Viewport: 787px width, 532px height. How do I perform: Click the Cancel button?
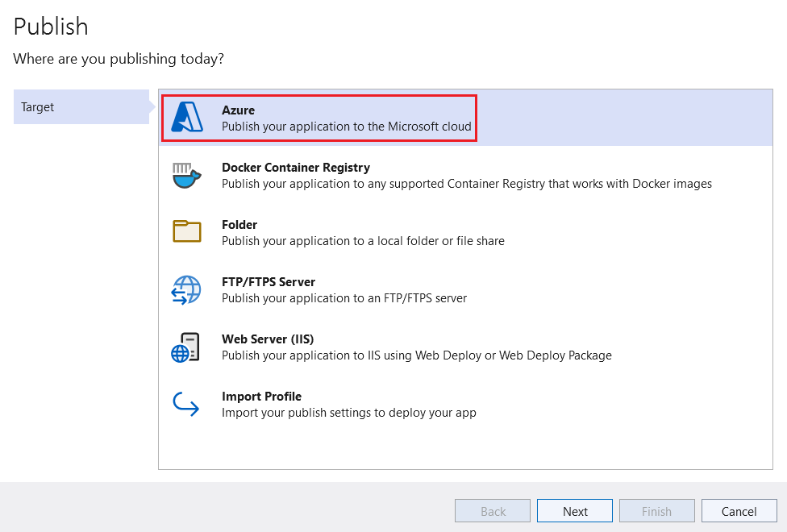739,511
